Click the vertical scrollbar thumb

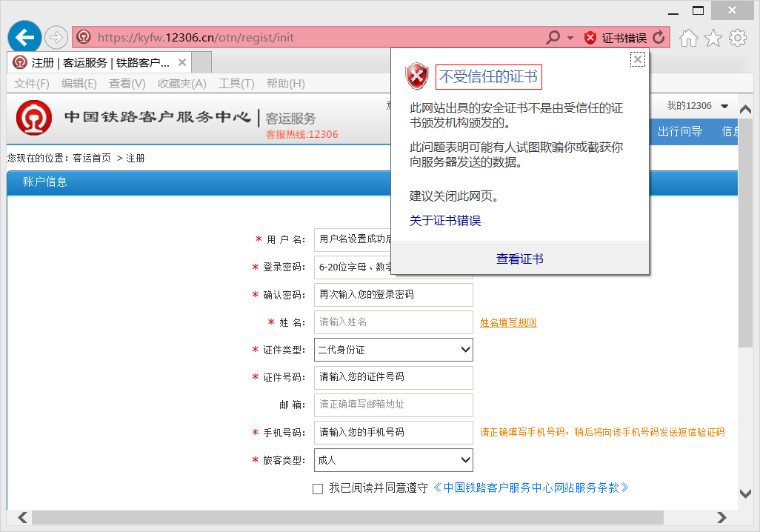click(745, 233)
